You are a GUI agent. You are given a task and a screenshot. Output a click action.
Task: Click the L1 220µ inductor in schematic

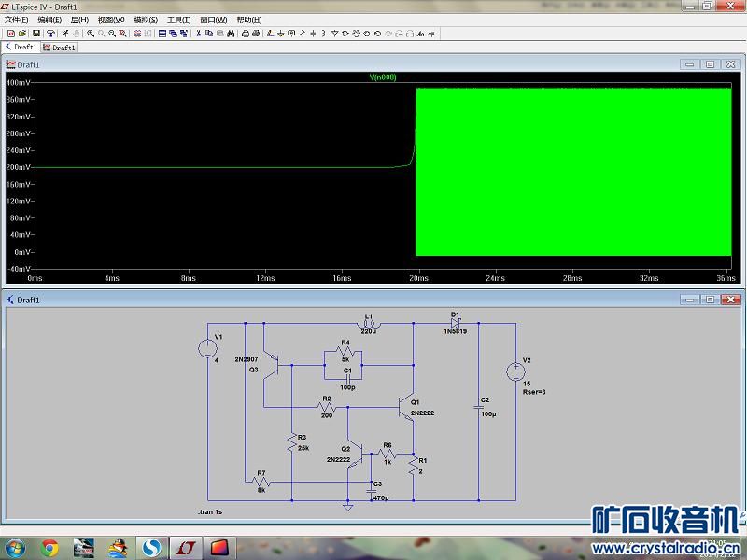[368, 323]
